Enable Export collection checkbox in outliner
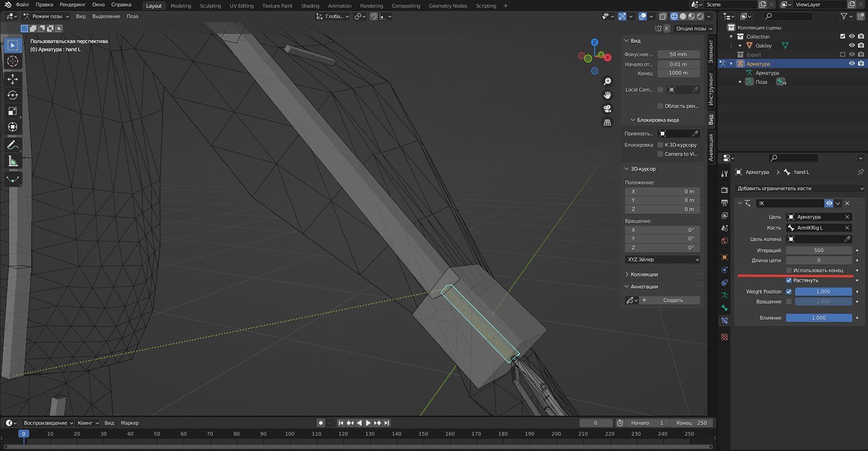 click(843, 55)
